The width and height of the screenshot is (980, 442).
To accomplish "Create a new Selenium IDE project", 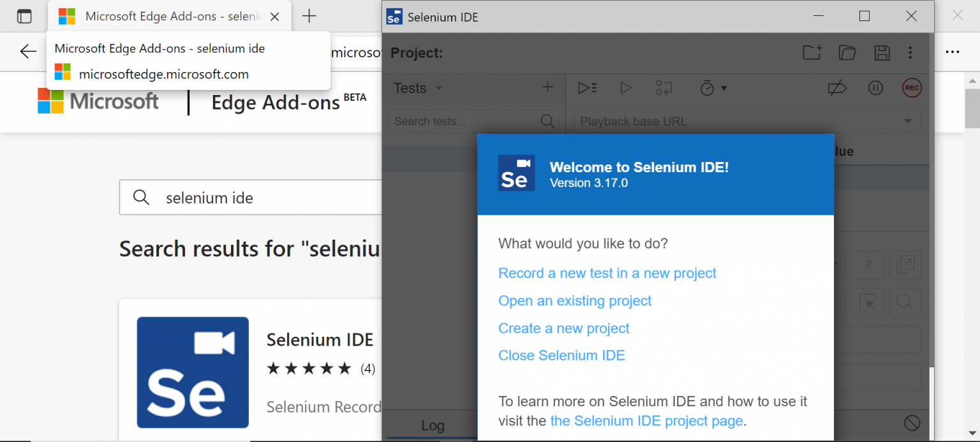I will coord(812,53).
